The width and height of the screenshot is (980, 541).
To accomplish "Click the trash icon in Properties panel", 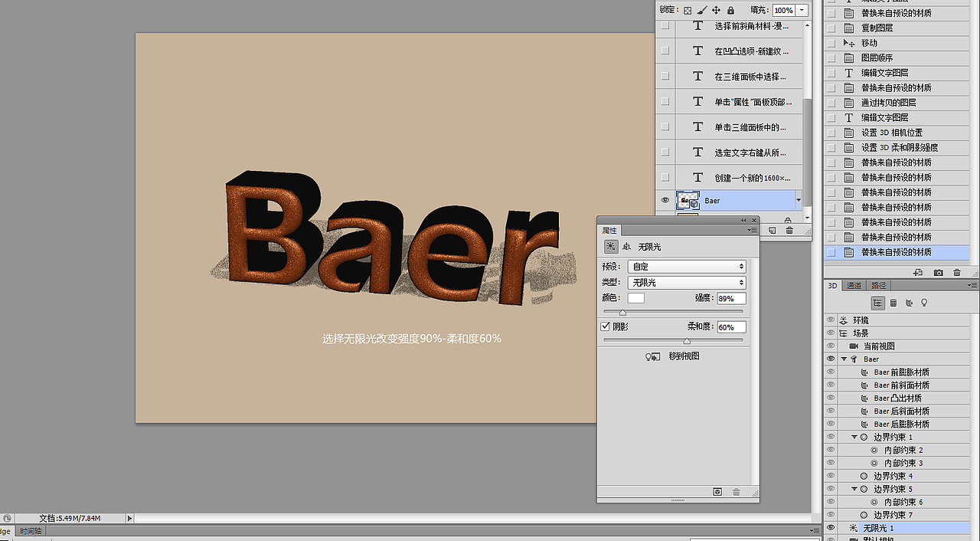I will click(x=737, y=492).
